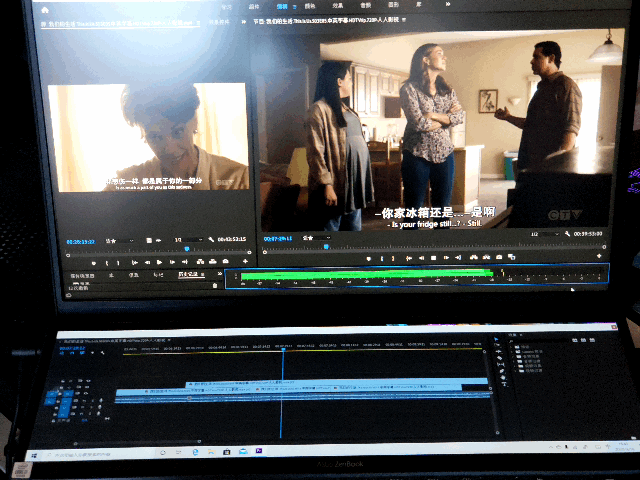Switch to the 组件 workspace tab
The height and width of the screenshot is (480, 640).
[254, 7]
